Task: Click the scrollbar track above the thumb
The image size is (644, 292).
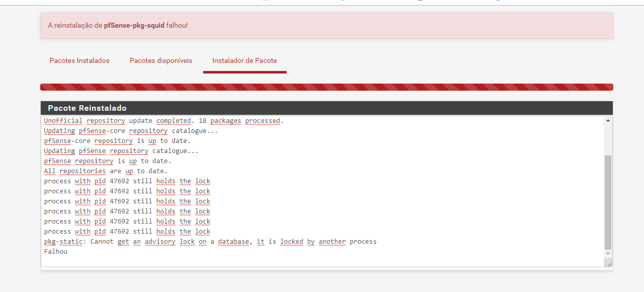Action: tap(608, 138)
